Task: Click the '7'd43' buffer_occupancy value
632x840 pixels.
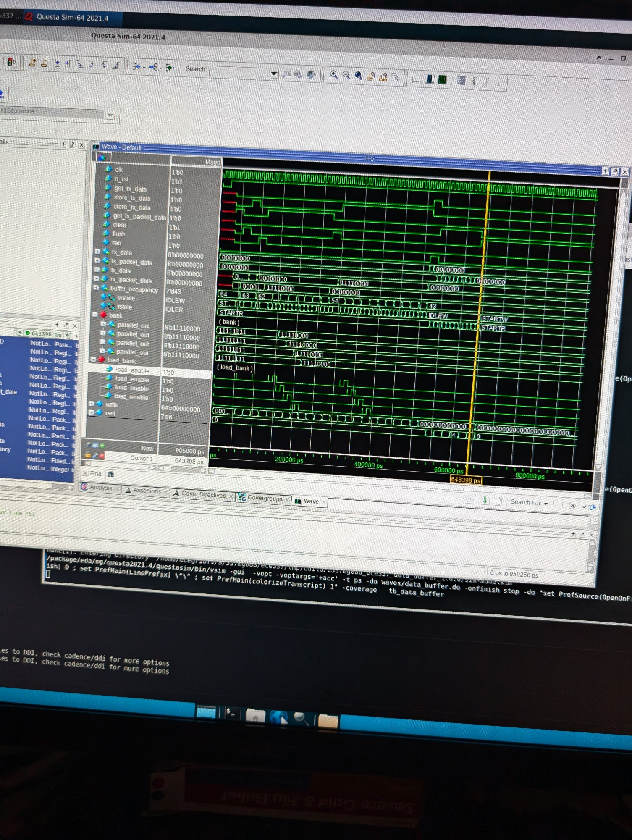Action: point(174,291)
